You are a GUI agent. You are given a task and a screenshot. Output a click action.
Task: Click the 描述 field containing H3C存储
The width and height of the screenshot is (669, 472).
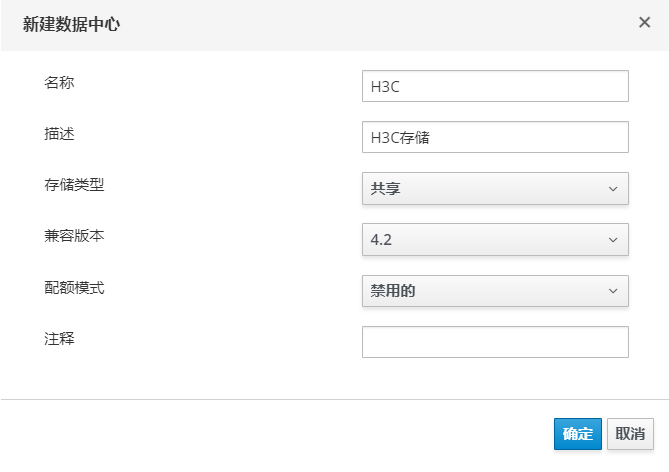[495, 138]
